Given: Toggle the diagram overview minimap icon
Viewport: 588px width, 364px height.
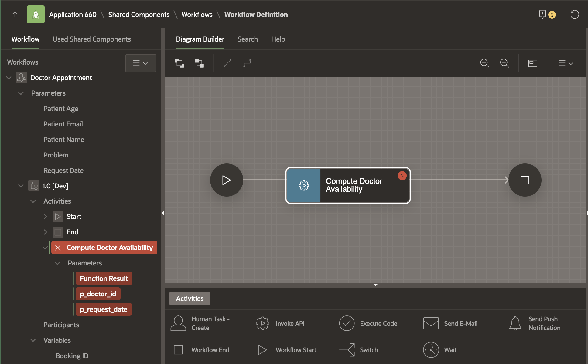Looking at the screenshot, I should click(x=533, y=63).
